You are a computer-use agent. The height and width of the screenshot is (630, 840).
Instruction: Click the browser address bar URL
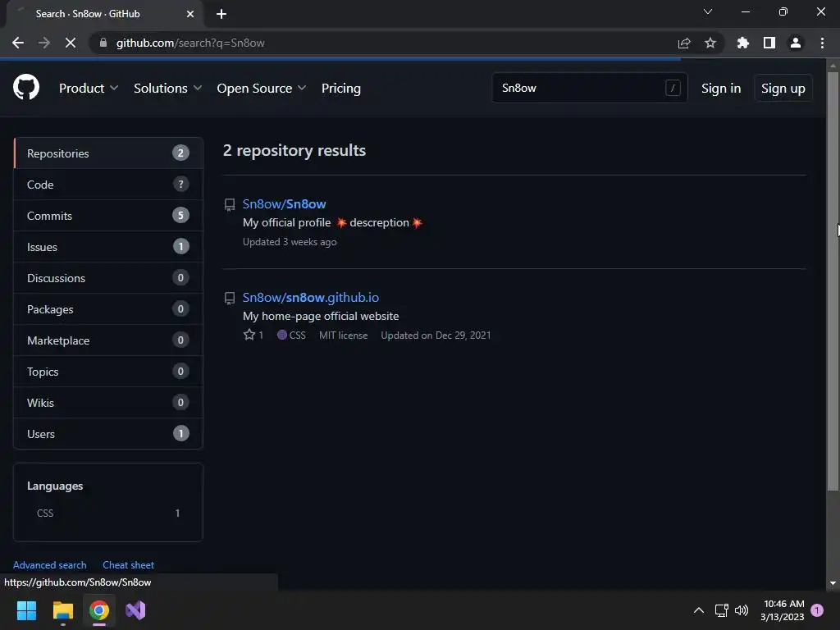(190, 43)
